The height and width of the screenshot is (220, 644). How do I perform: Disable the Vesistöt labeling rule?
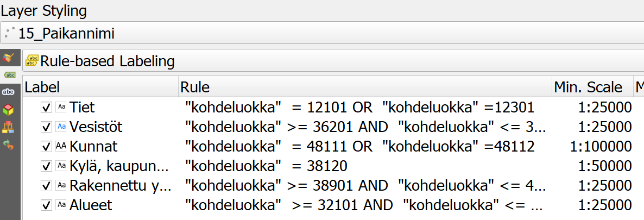click(46, 127)
